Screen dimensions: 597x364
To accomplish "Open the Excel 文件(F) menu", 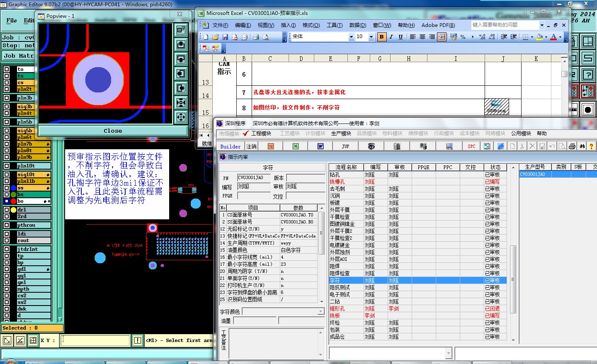I will [x=220, y=25].
